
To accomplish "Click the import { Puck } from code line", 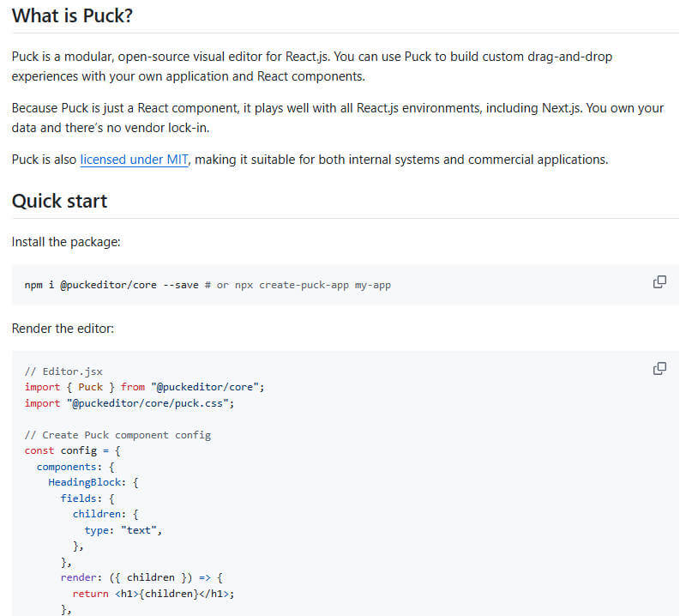I will click(x=145, y=387).
